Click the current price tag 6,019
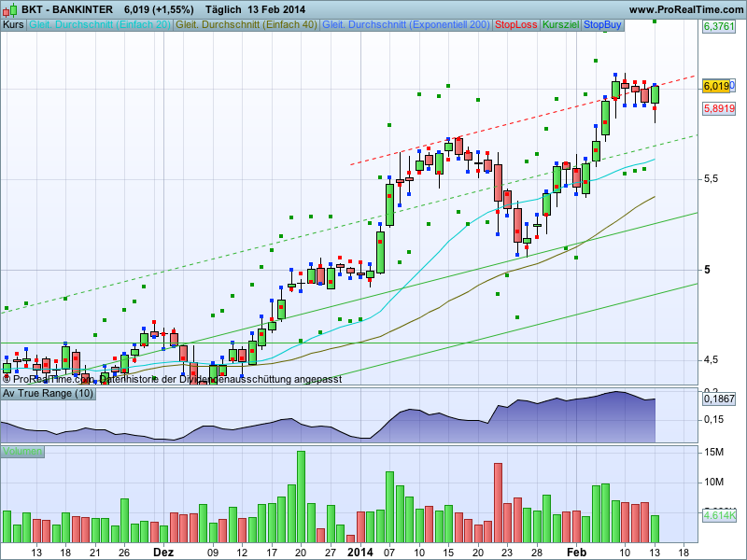The height and width of the screenshot is (560, 747). (716, 86)
